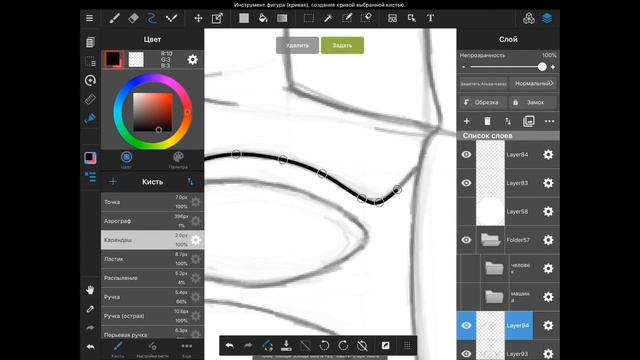Open the ruler sidebar icon
This screenshot has width=640, height=360.
point(90,99)
